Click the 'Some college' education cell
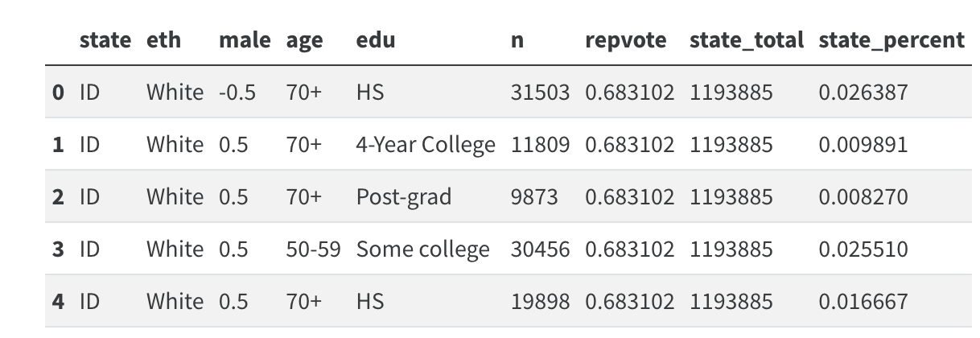Screen dimensions: 980x338 pos(422,249)
